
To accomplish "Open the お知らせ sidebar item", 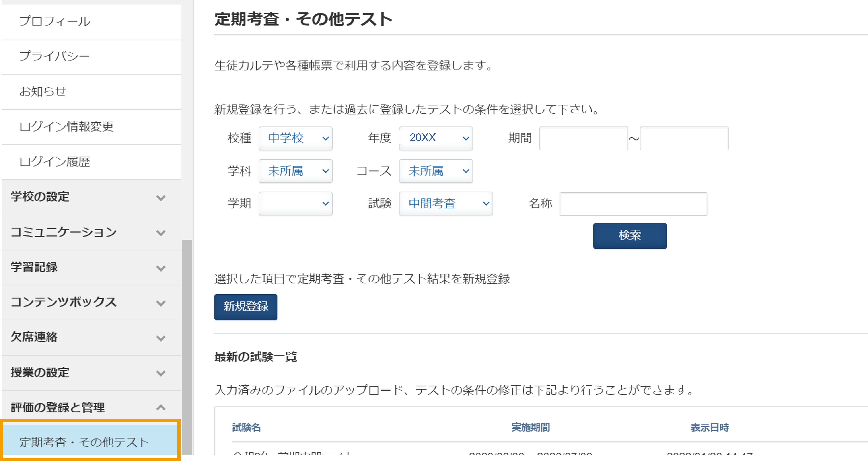I will pyautogui.click(x=91, y=92).
